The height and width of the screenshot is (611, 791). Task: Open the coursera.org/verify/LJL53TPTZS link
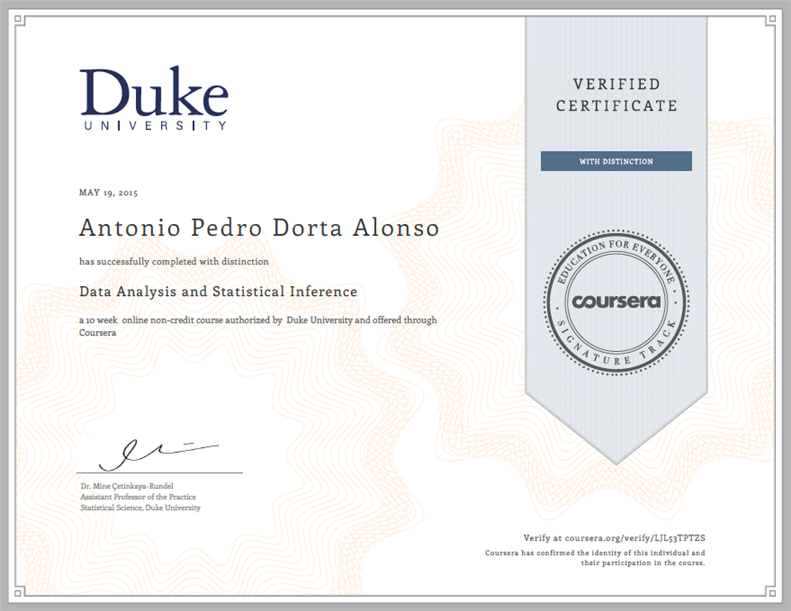635,538
